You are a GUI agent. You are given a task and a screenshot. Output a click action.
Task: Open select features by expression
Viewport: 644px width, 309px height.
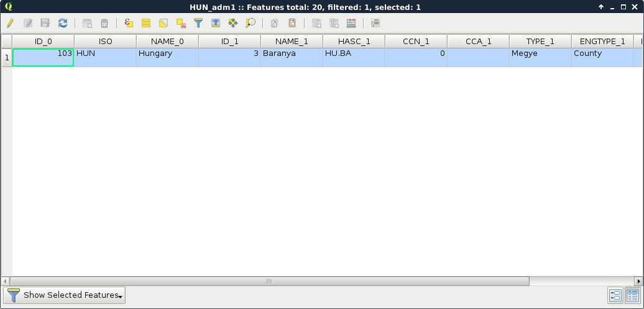click(129, 23)
